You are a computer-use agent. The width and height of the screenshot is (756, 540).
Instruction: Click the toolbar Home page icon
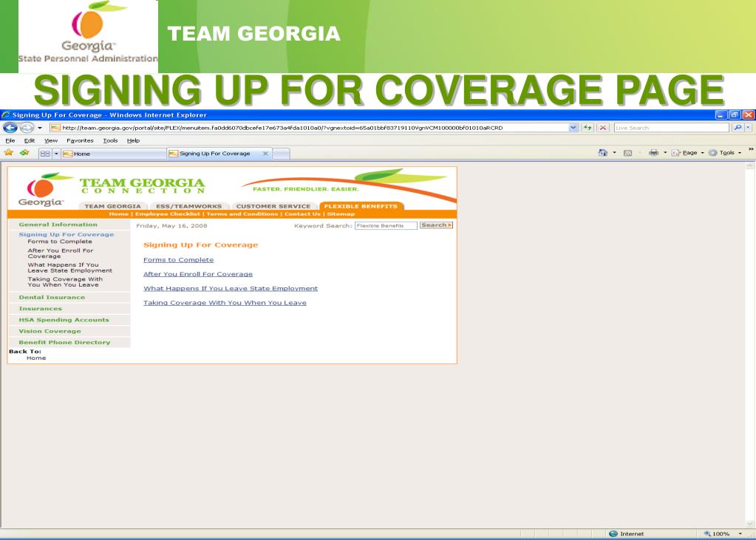(x=603, y=153)
